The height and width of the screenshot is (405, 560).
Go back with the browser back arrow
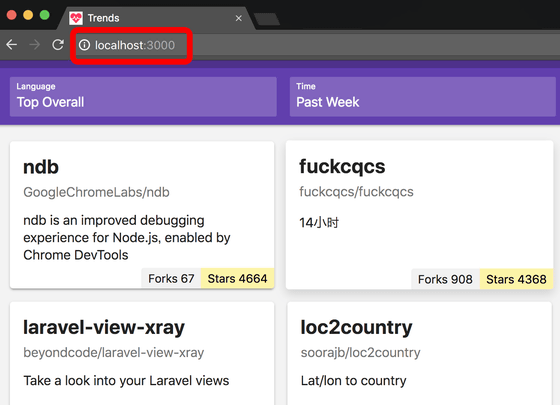pyautogui.click(x=12, y=45)
